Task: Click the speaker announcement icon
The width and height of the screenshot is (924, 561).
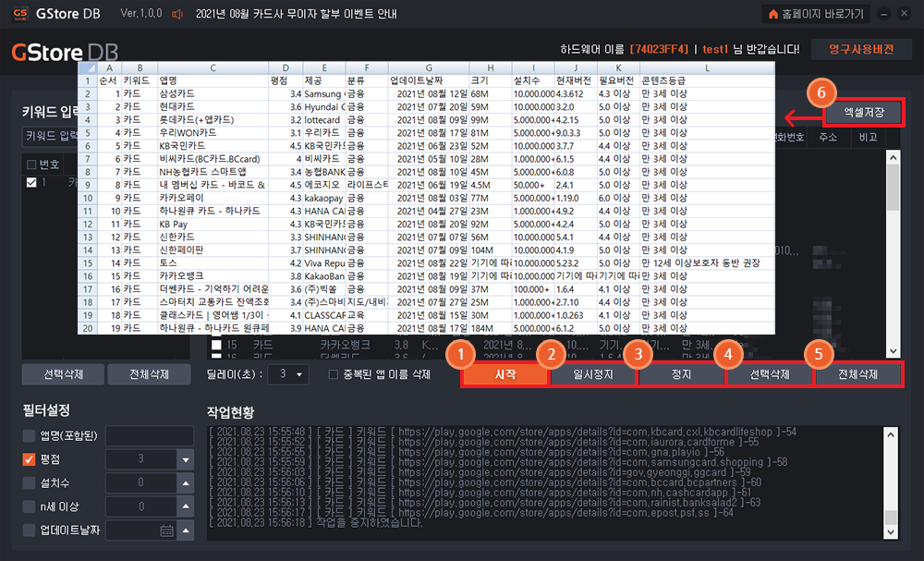Action: (x=177, y=14)
